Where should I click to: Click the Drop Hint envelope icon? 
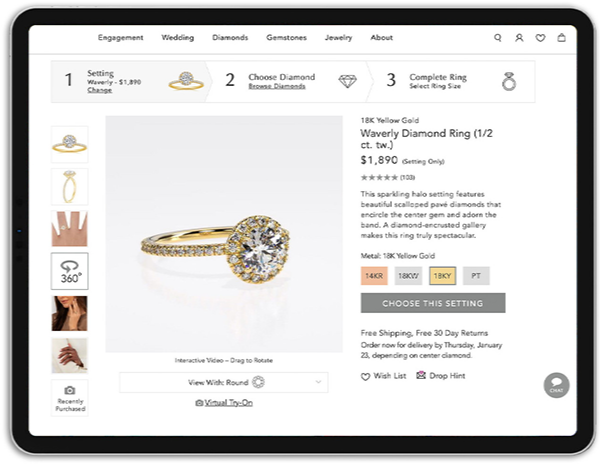tap(421, 375)
